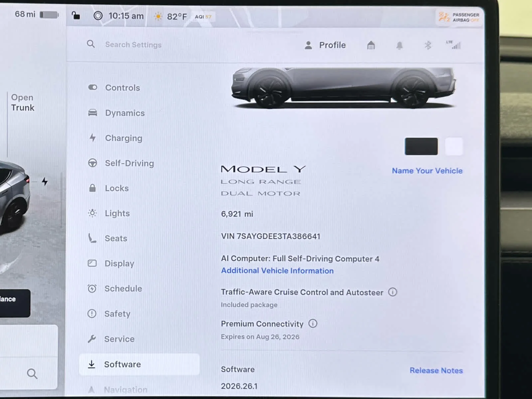Tap the Dual Motor label

[261, 194]
